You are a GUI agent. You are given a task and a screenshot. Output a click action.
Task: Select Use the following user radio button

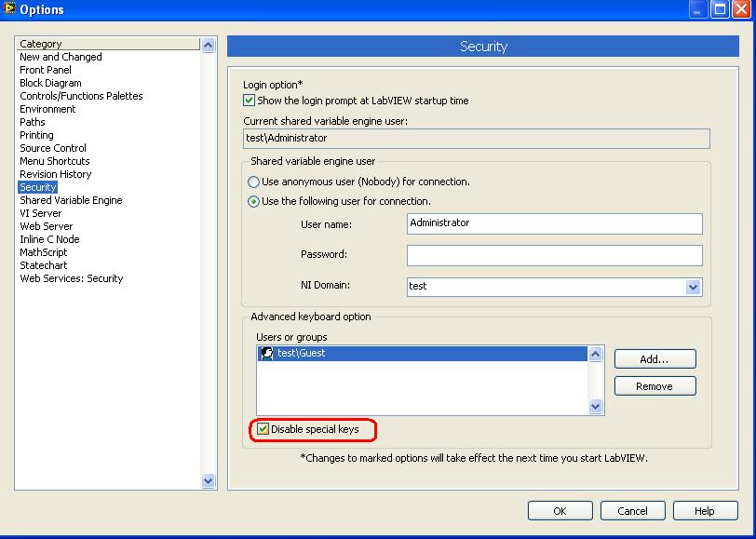(x=253, y=201)
